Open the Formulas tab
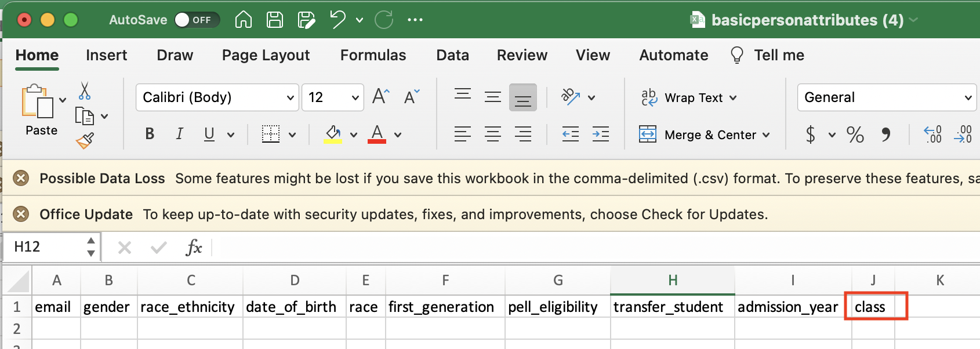 [x=373, y=55]
